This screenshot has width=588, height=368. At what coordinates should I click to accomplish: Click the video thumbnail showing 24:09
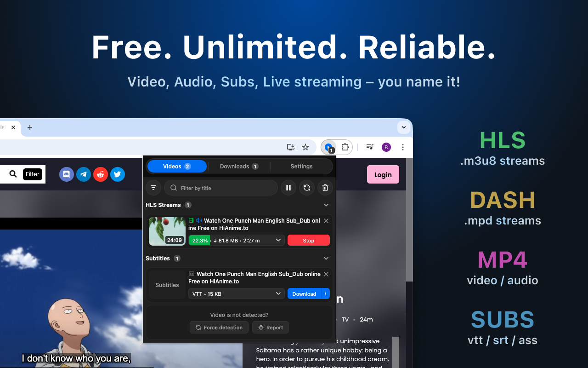167,231
